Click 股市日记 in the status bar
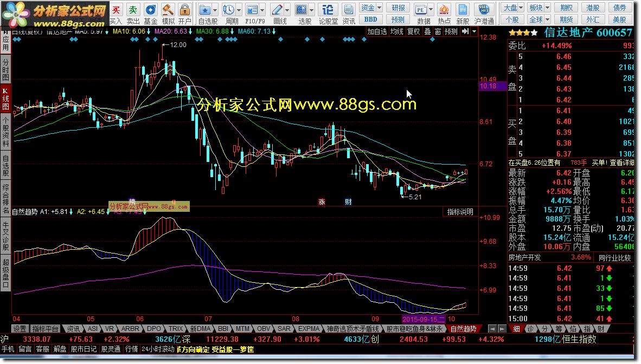This screenshot has height=364, width=641. tap(84, 349)
